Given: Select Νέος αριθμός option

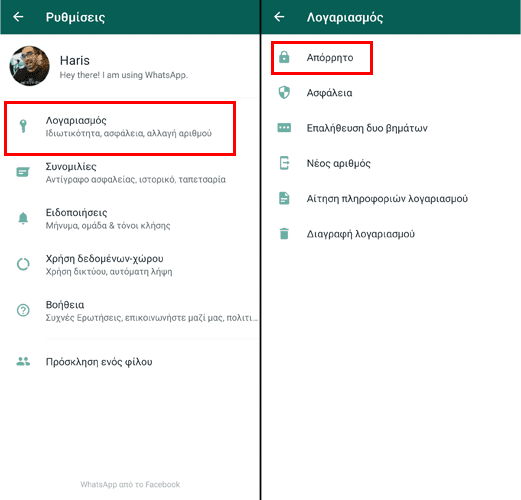Looking at the screenshot, I should (x=391, y=163).
